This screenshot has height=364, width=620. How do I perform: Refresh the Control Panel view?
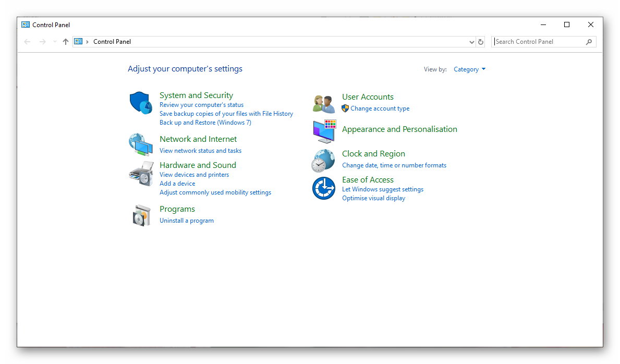[x=481, y=42]
